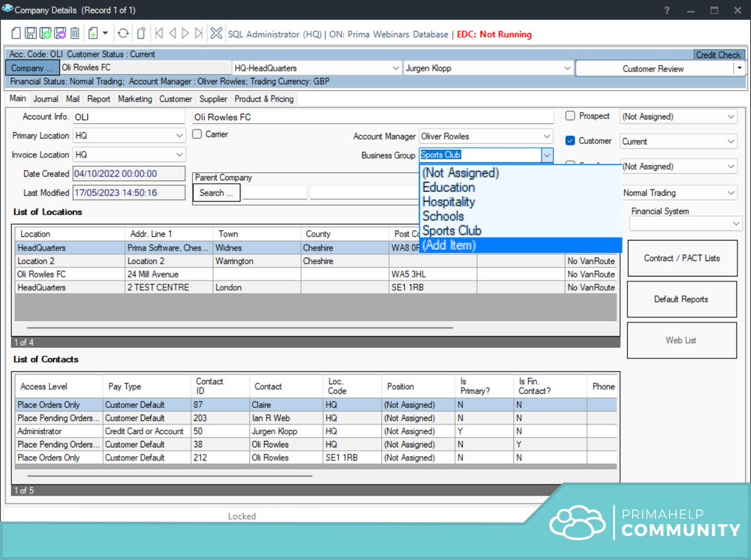Toggle the Carrier checkbox
Image resolution: width=751 pixels, height=560 pixels.
point(197,134)
